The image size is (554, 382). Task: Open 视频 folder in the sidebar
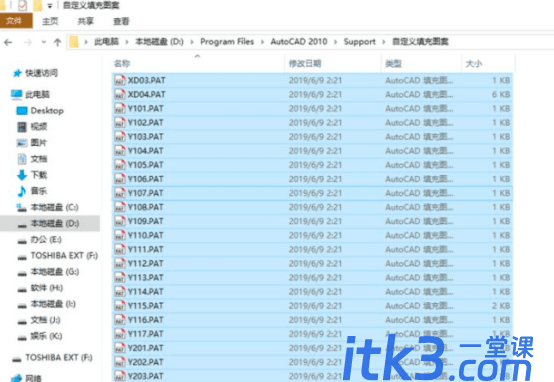click(x=39, y=127)
